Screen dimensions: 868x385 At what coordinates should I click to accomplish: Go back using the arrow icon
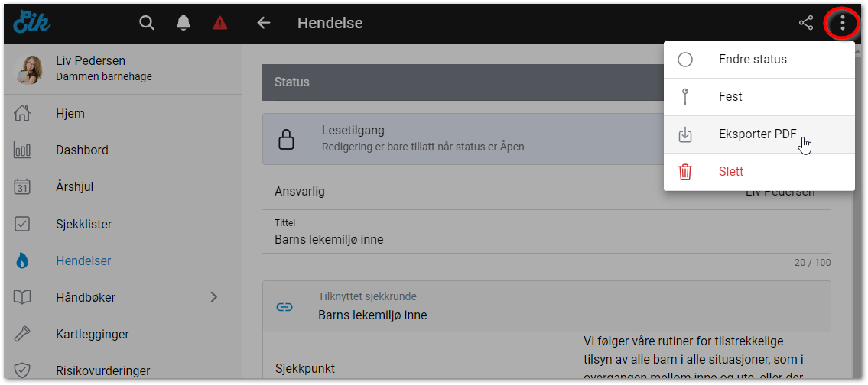(264, 23)
